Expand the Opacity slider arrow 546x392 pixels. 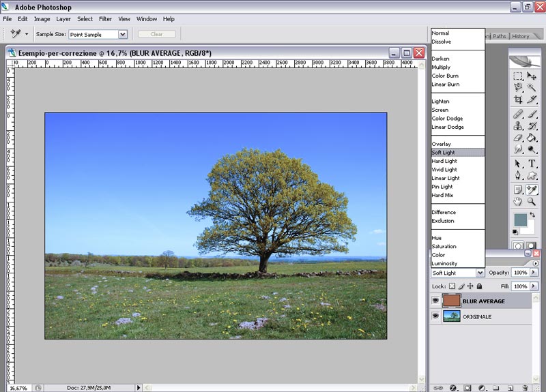tap(534, 273)
